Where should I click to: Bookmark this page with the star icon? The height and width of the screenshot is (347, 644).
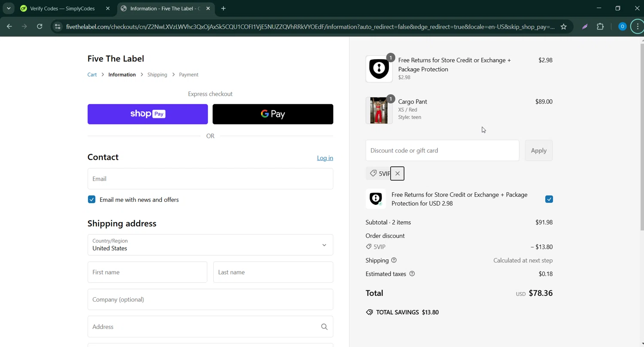(x=563, y=27)
